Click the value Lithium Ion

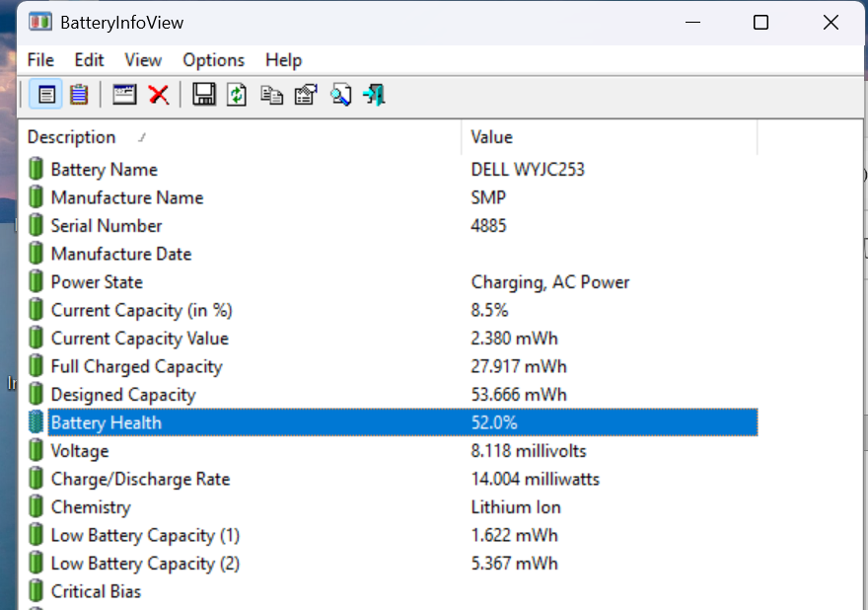coord(515,507)
